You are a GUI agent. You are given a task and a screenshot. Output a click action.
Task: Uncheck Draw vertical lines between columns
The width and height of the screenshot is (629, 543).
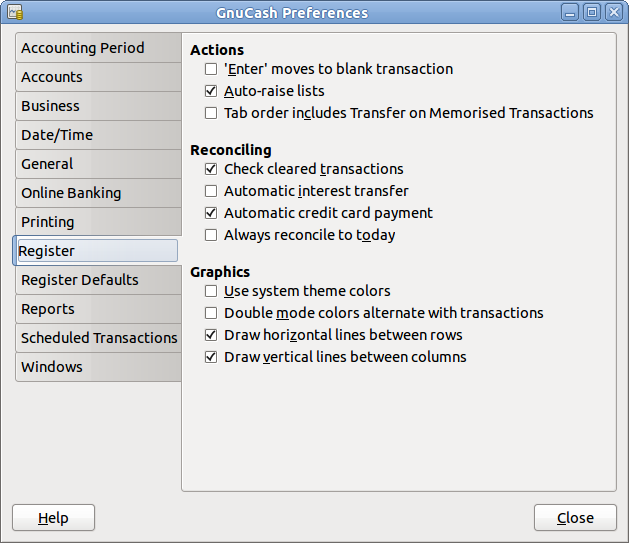[211, 357]
